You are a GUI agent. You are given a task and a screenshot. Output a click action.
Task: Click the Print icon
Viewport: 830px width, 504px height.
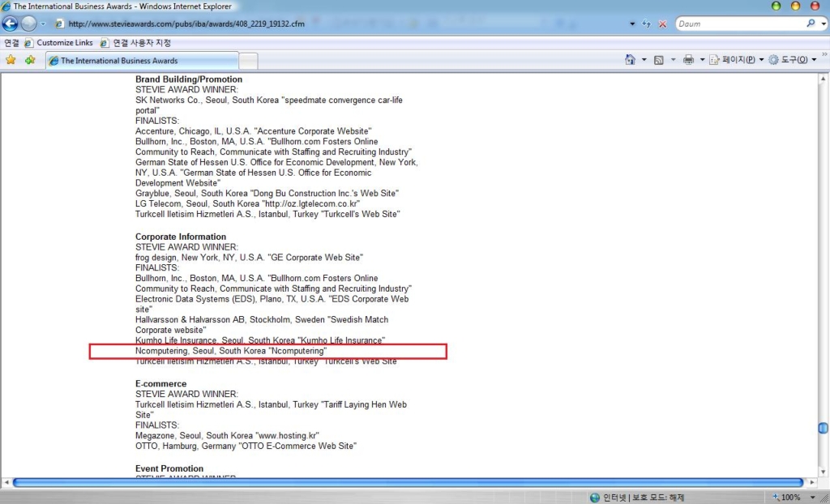pos(688,60)
